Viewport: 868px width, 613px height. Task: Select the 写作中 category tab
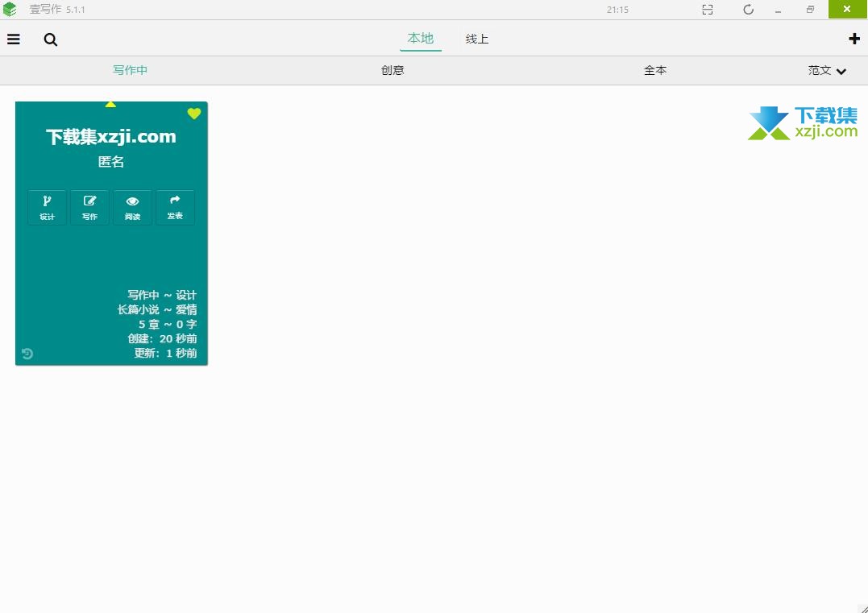click(130, 70)
